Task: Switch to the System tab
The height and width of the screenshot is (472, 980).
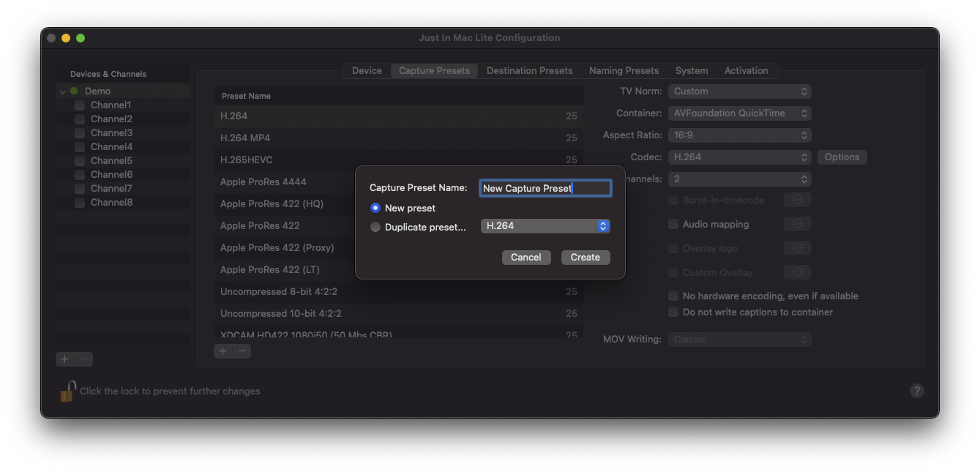Action: tap(692, 71)
